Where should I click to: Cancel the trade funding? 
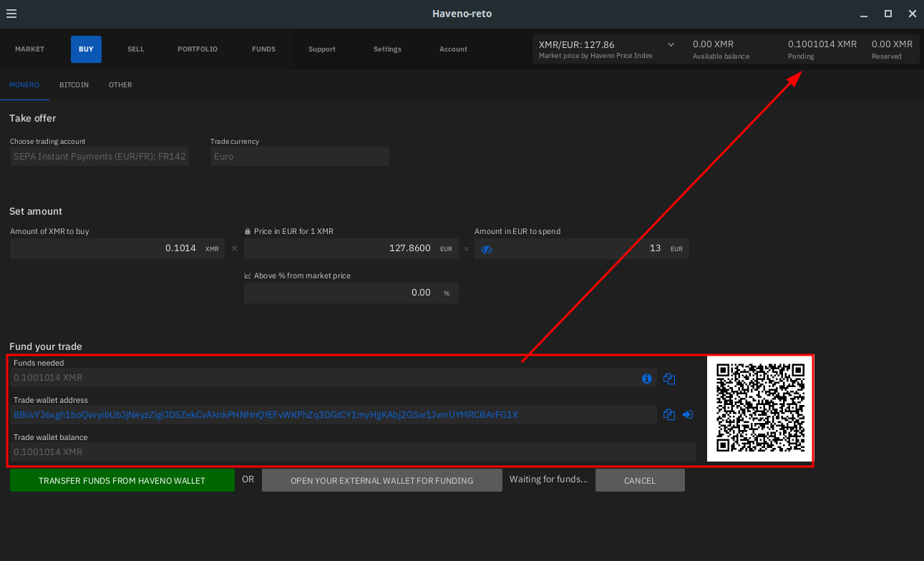click(639, 481)
